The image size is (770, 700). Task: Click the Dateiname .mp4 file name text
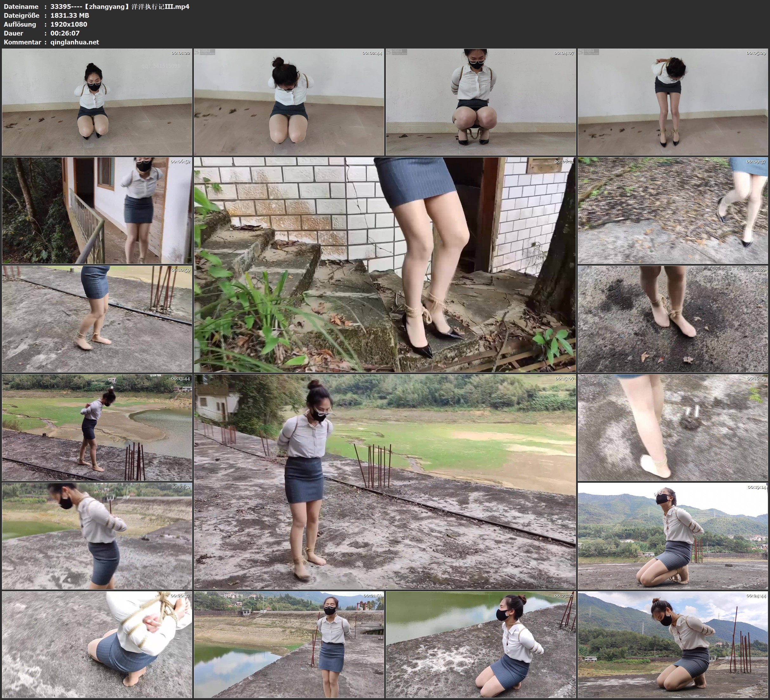(x=120, y=6)
